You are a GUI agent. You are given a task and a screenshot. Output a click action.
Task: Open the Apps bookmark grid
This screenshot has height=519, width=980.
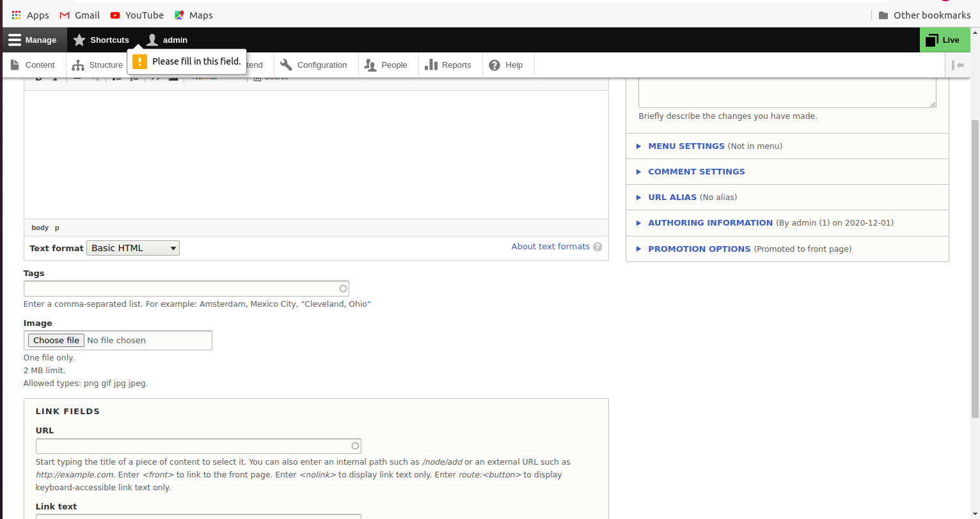(30, 15)
